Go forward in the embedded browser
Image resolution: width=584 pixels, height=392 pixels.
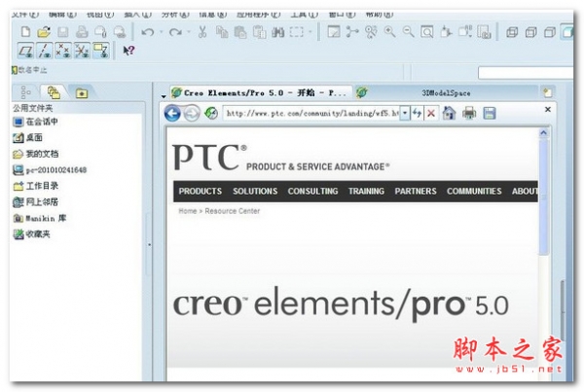click(192, 113)
